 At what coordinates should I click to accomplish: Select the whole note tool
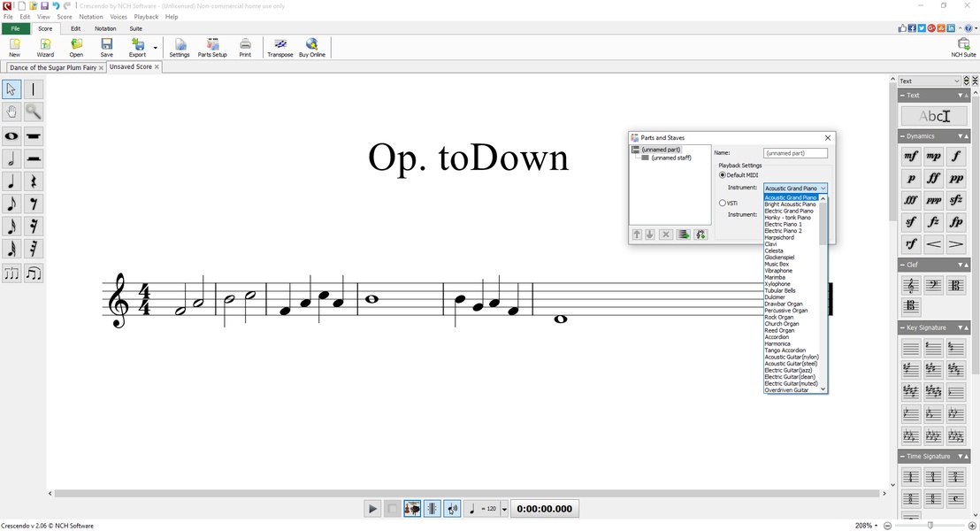coord(11,136)
